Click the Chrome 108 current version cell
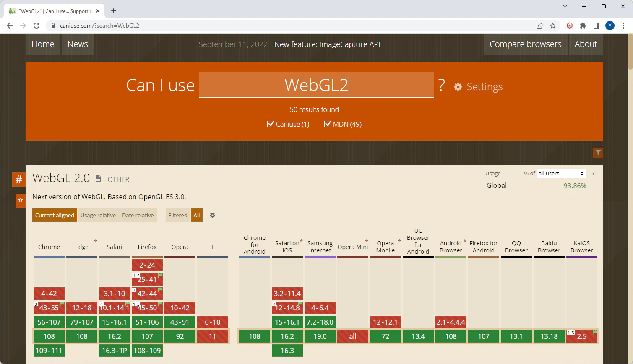 pos(49,336)
